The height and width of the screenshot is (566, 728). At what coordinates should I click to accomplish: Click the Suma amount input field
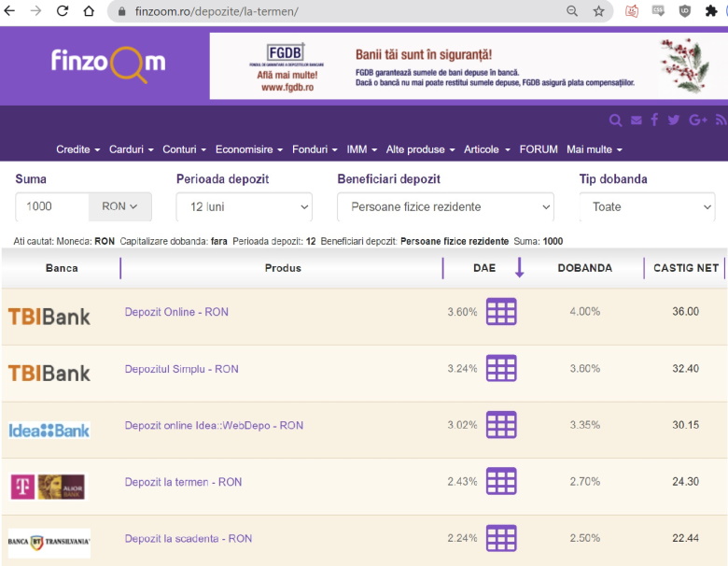tap(52, 206)
